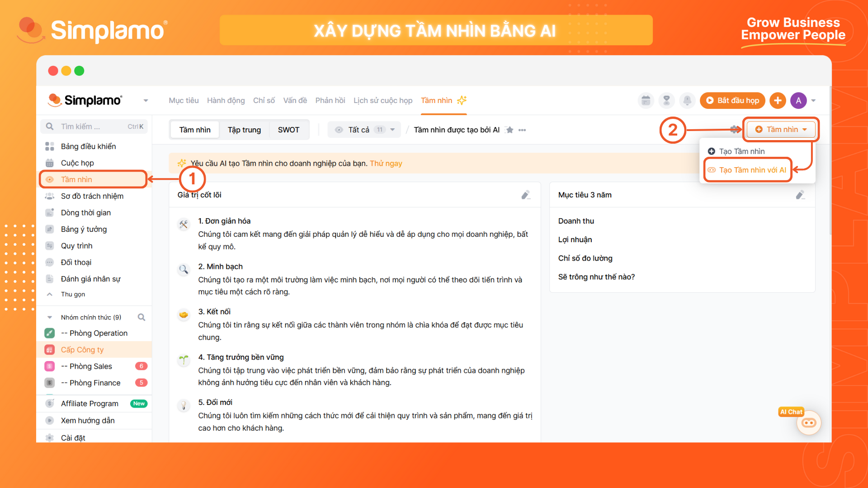Select the Tập trung sub-tab

pos(244,130)
